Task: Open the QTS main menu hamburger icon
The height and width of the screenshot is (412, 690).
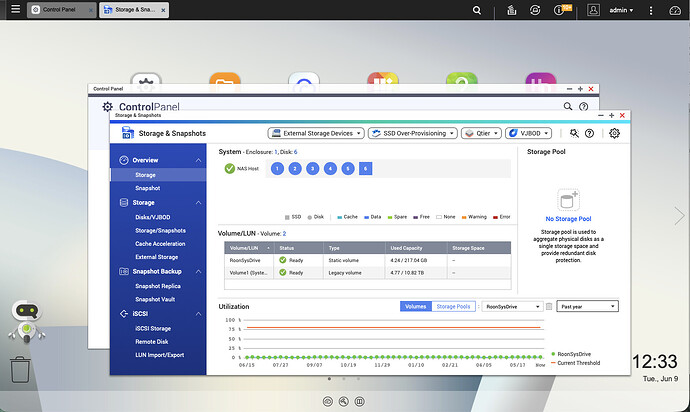Action: [x=15, y=9]
